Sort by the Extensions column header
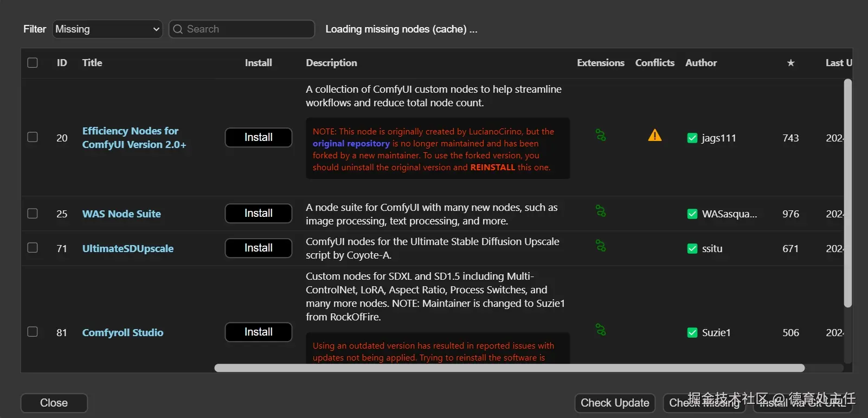 601,63
